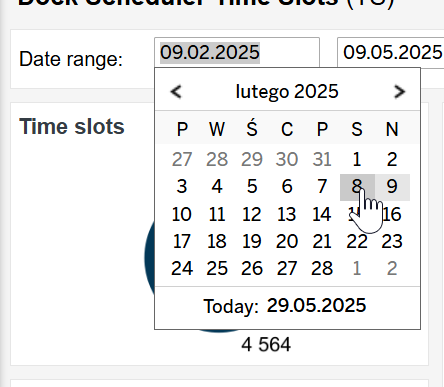Choose day 3 of February
444x387 pixels.
[x=182, y=187]
